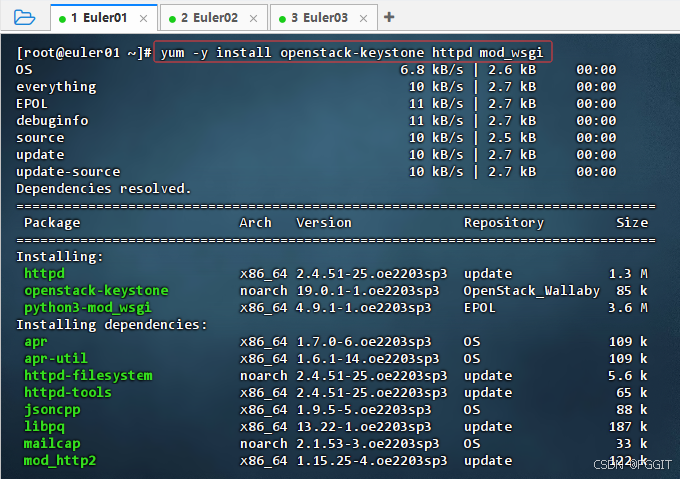Click version 1.9.5-5.oe2203sp3 of jsoncpp
Viewport: 680px width, 479px height.
pyautogui.click(x=364, y=410)
